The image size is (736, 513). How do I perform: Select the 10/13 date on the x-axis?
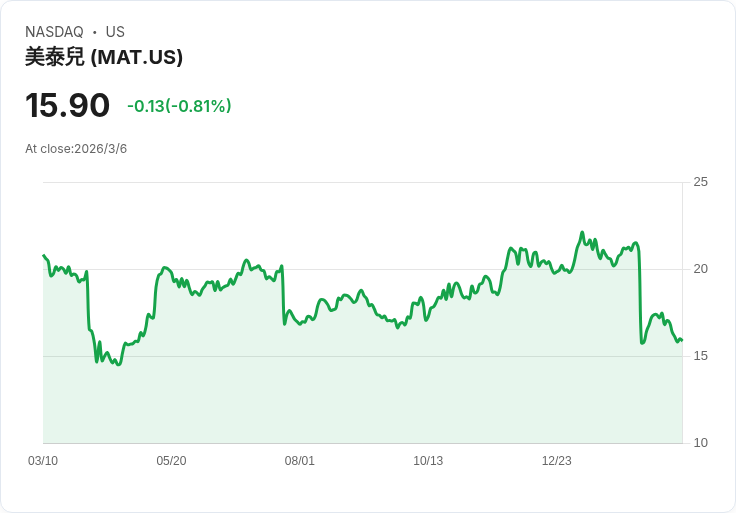(428, 461)
